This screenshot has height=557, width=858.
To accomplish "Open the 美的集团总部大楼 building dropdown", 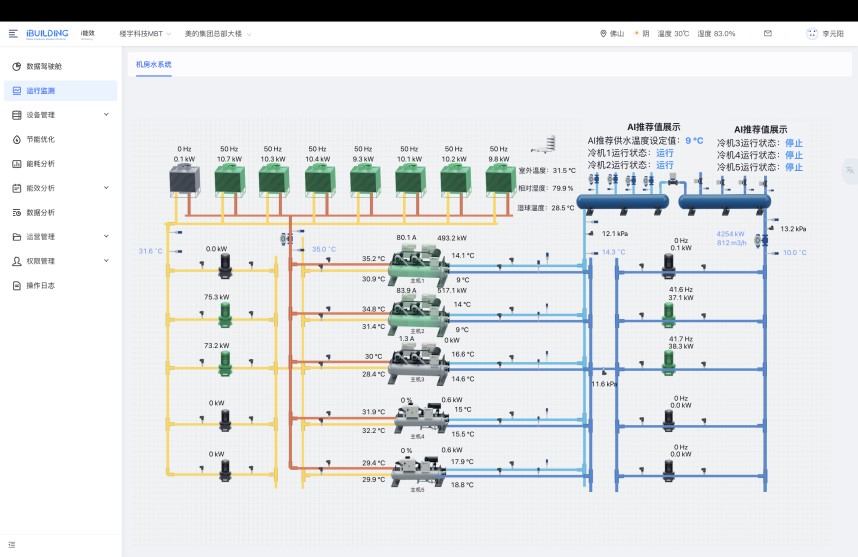I will coord(217,33).
